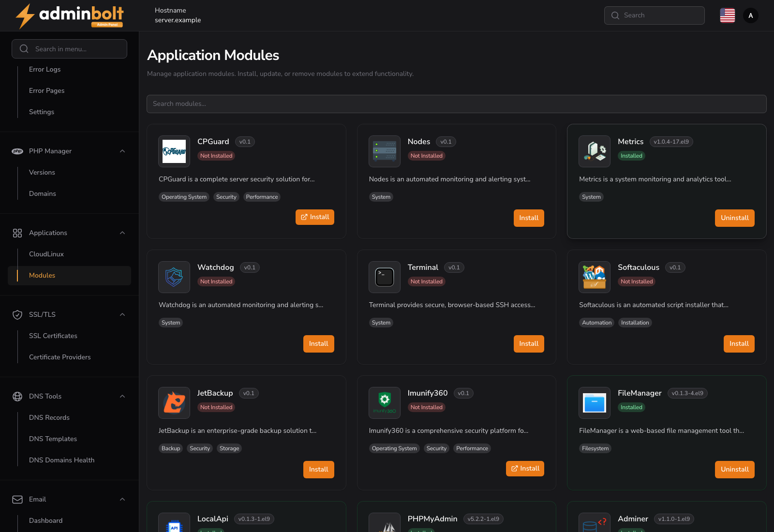The height and width of the screenshot is (532, 774).
Task: Collapse the PHP Manager section chevron
Action: [x=122, y=151]
